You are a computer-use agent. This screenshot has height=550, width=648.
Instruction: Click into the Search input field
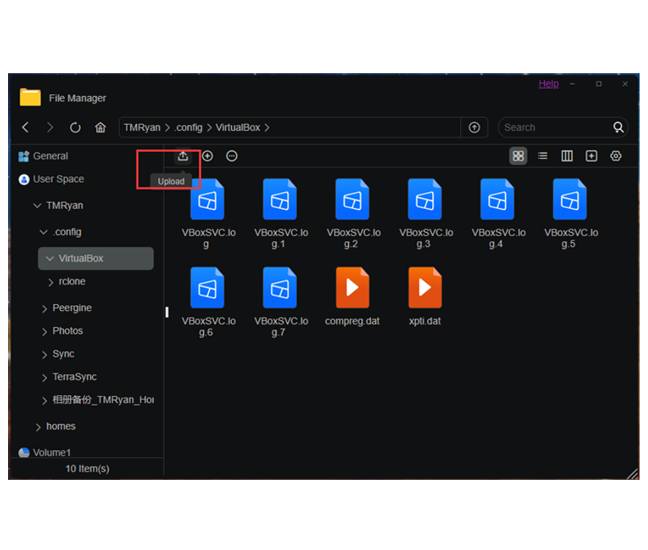(552, 128)
